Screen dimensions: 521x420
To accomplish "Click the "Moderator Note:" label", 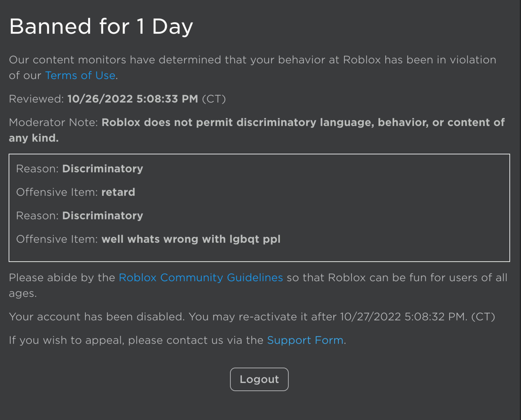I will [53, 122].
